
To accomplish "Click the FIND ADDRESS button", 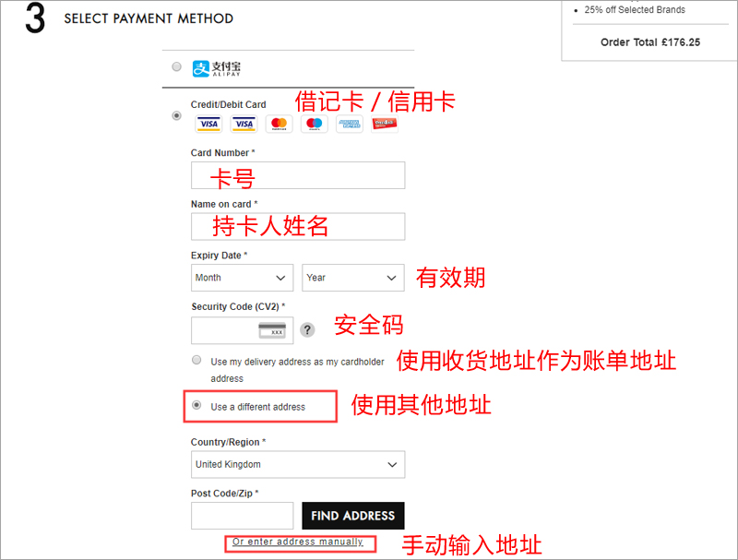I will (x=353, y=516).
